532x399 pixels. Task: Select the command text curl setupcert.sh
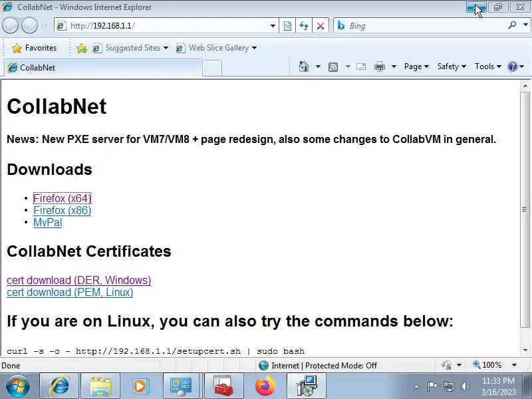coord(156,351)
